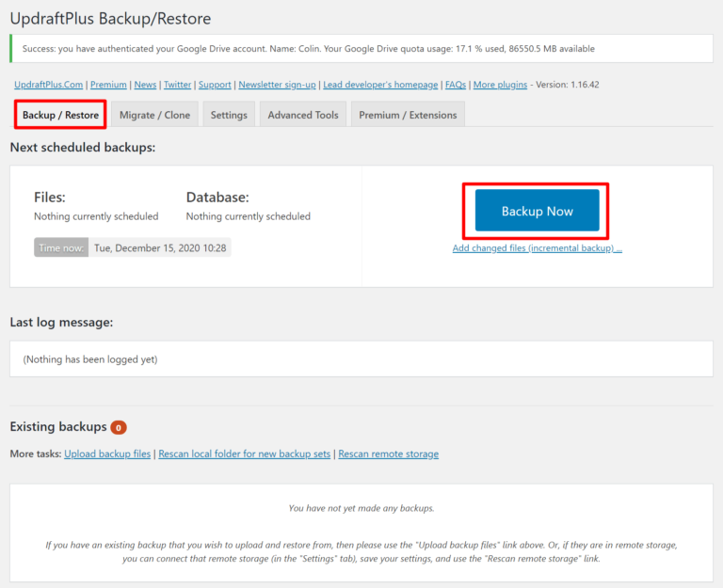Open the Backup / Restore tab
The width and height of the screenshot is (723, 588).
click(60, 115)
